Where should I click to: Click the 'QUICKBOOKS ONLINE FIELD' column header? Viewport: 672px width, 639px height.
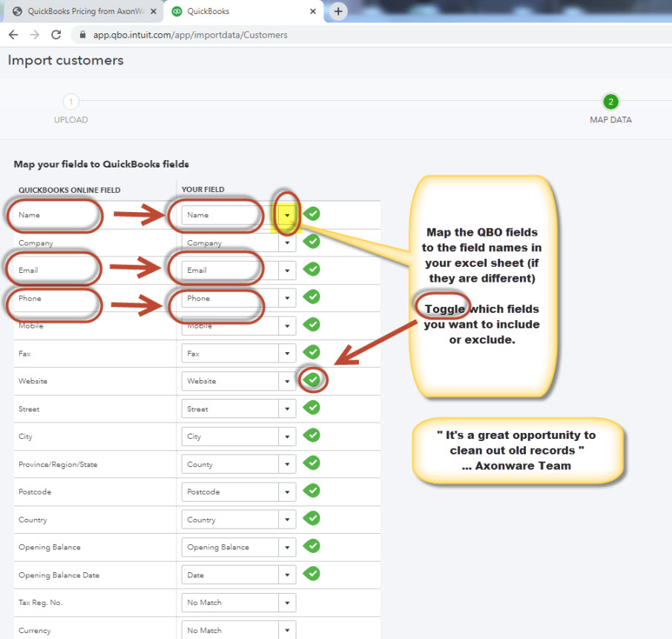click(70, 191)
